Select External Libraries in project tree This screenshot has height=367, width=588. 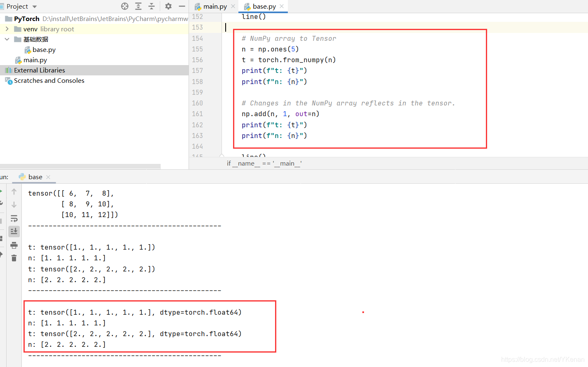pos(94,70)
